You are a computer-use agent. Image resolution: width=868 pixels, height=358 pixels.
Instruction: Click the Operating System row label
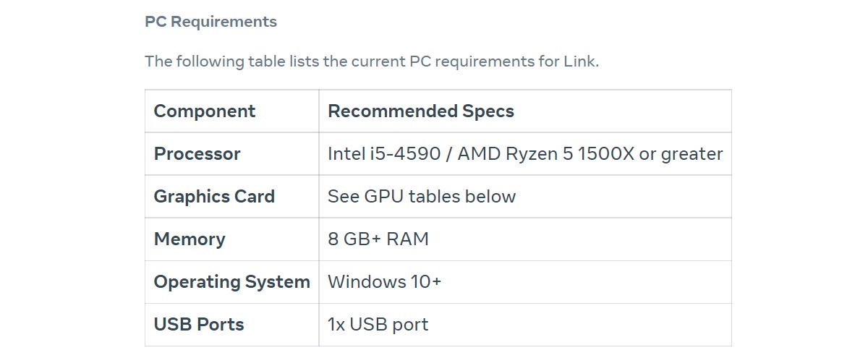click(x=231, y=282)
